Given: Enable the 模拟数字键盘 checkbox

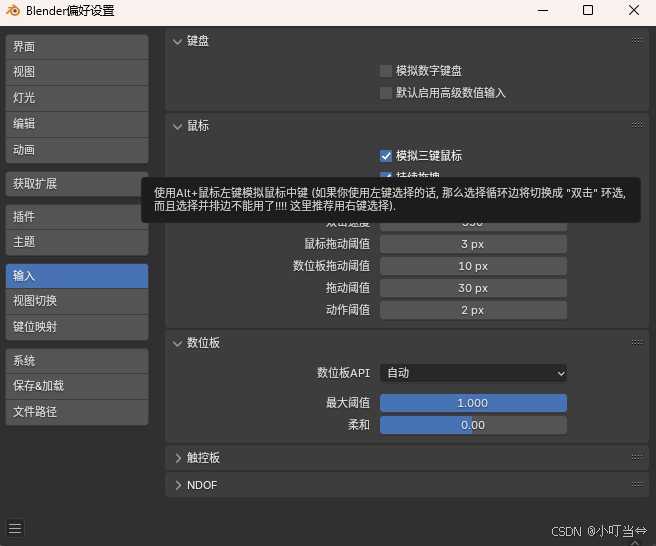Looking at the screenshot, I should tap(386, 71).
